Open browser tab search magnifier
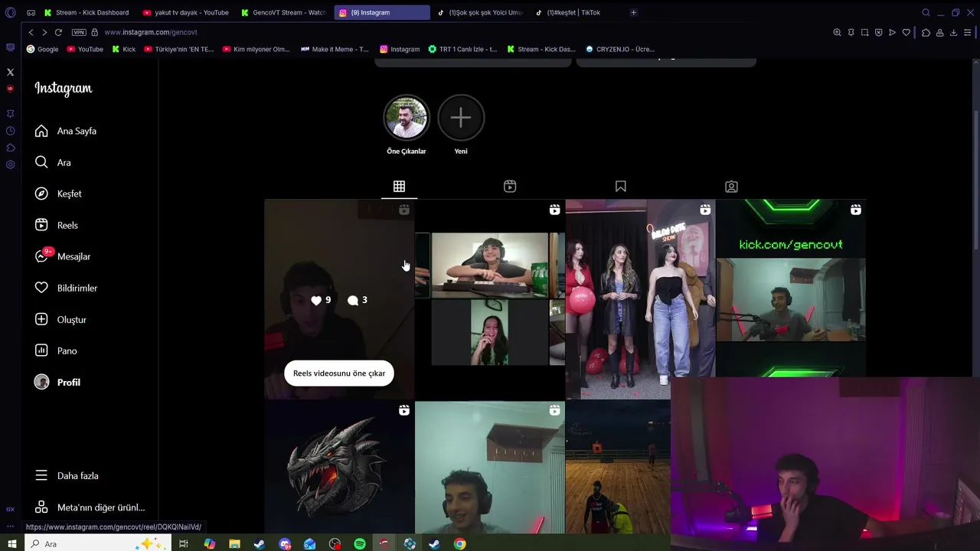This screenshot has width=980, height=551. tap(926, 12)
